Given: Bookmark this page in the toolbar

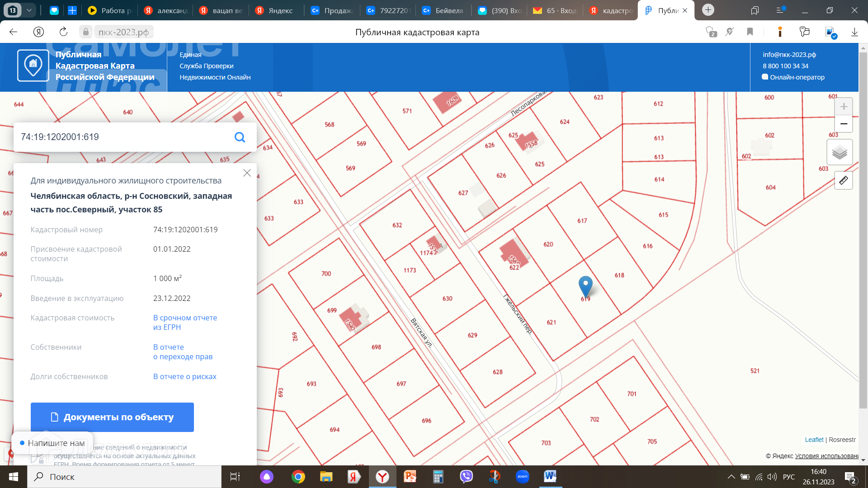Looking at the screenshot, I should [750, 32].
